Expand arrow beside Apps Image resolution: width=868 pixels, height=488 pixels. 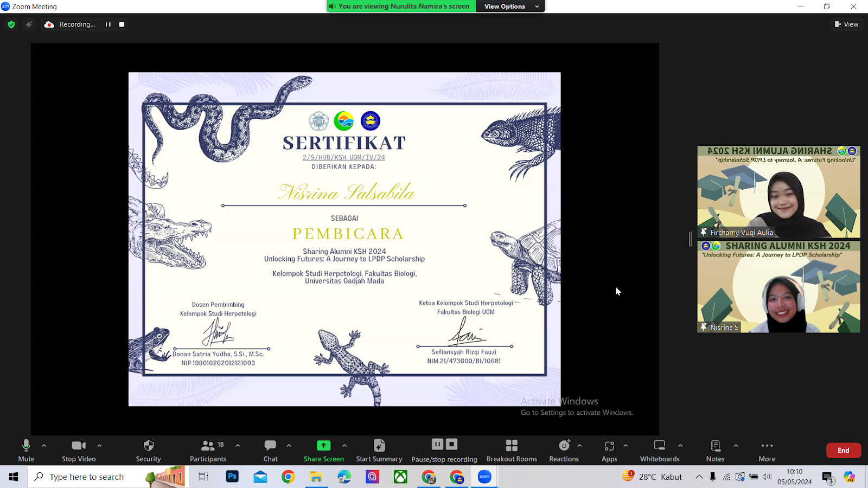[x=626, y=446]
